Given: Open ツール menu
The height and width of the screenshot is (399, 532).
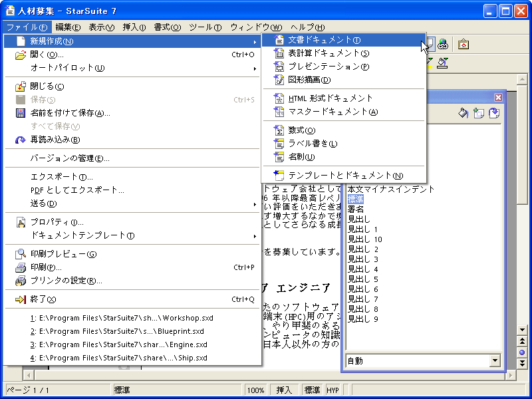Looking at the screenshot, I should click(205, 27).
